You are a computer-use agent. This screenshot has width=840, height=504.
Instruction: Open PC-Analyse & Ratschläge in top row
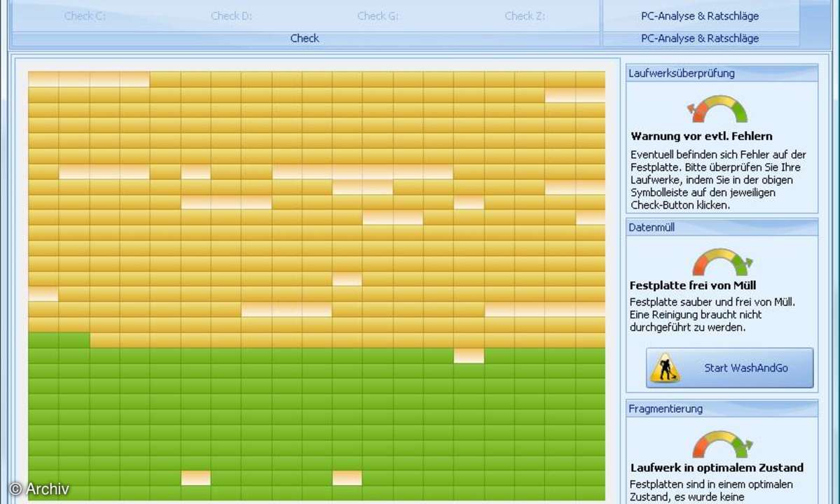click(699, 15)
